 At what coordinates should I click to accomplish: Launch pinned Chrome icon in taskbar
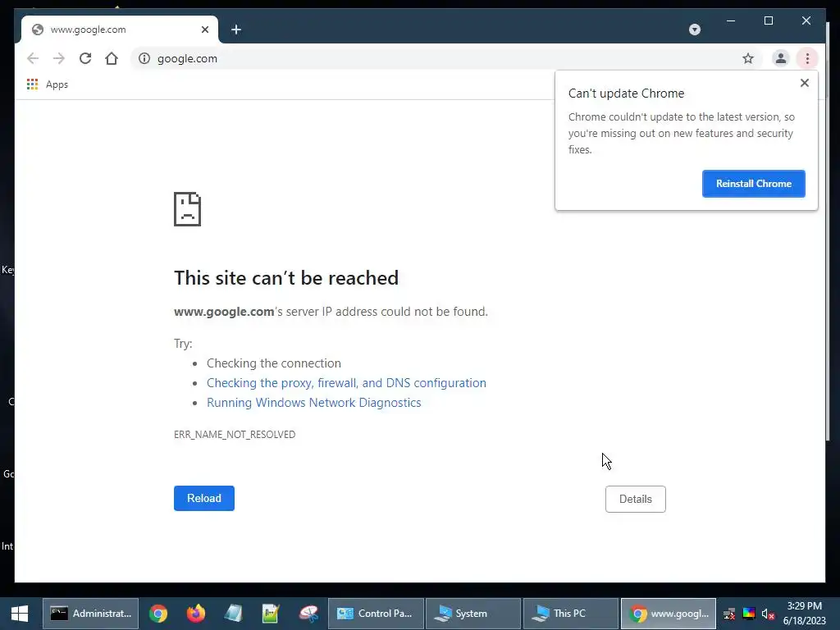(158, 614)
